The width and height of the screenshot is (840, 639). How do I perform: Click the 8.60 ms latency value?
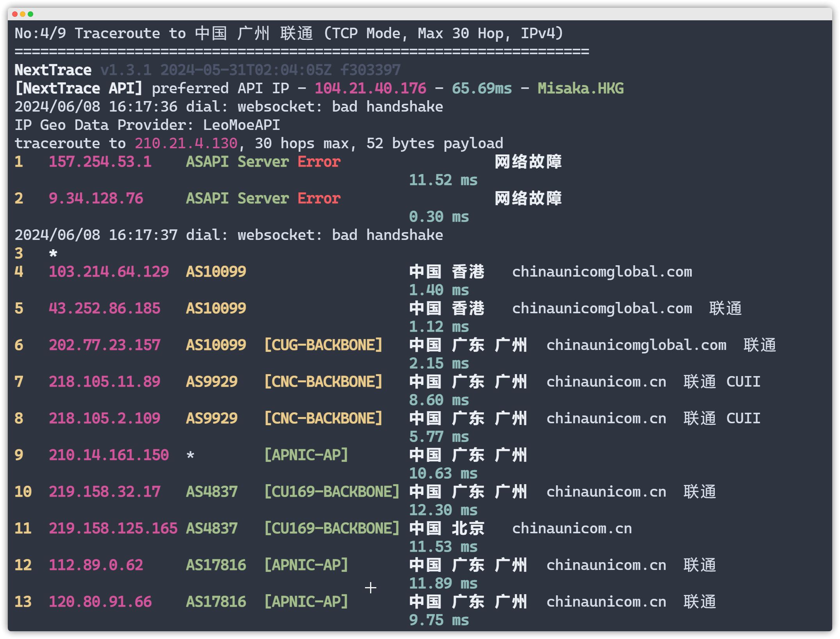point(439,400)
